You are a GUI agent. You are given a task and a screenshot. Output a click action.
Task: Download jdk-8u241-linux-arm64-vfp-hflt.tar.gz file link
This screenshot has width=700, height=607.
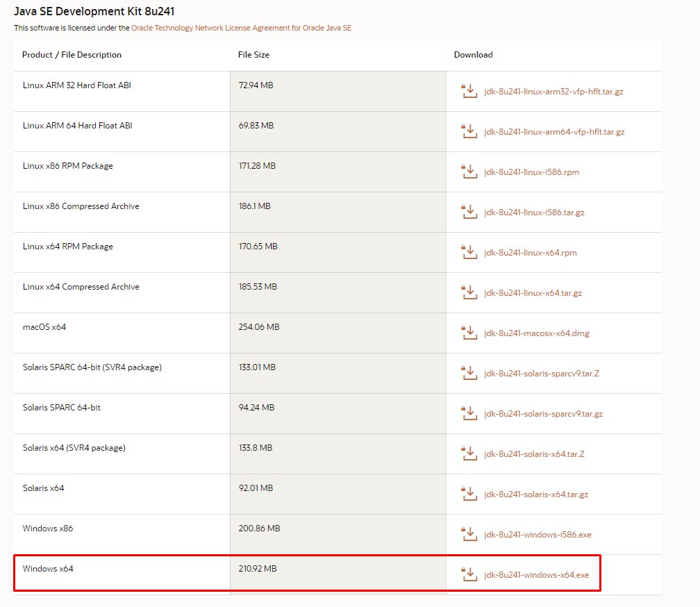pos(554,132)
